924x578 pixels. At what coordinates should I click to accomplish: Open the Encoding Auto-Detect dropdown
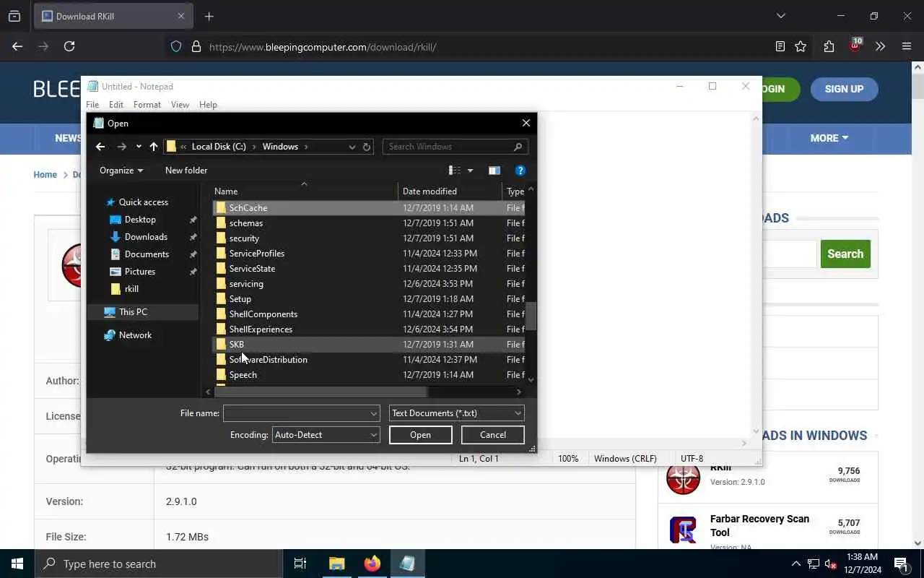326,435
